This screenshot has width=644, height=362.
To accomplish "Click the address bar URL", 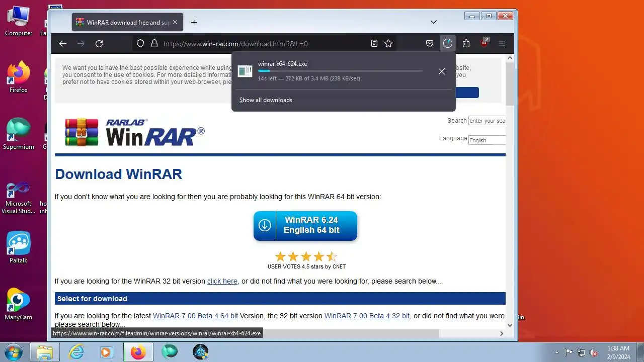I will (x=235, y=44).
